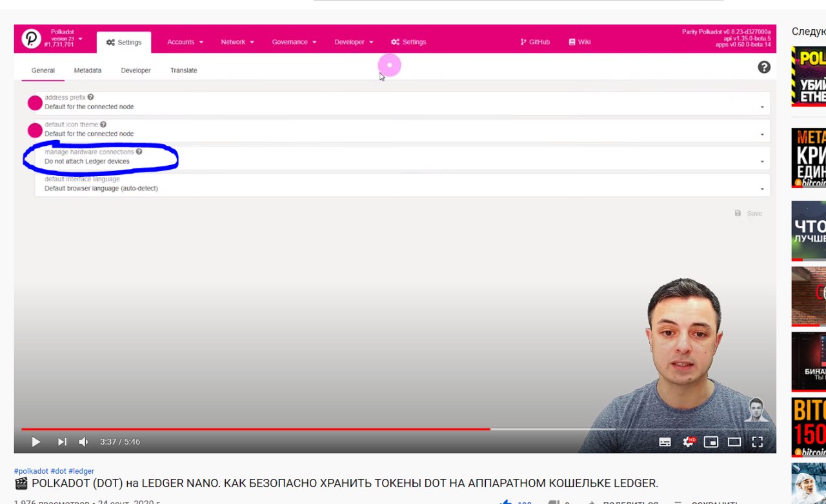Viewport: 826px width, 504px height.
Task: Open the Governance menu
Action: tap(294, 42)
